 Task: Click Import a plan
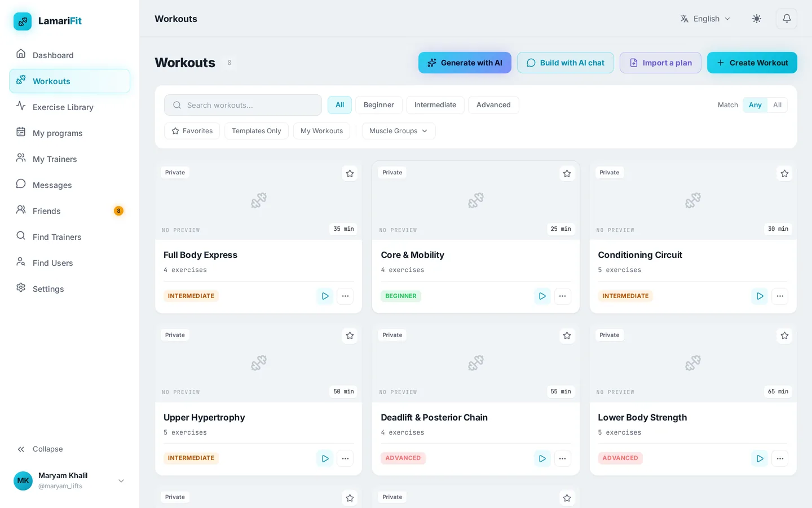660,63
